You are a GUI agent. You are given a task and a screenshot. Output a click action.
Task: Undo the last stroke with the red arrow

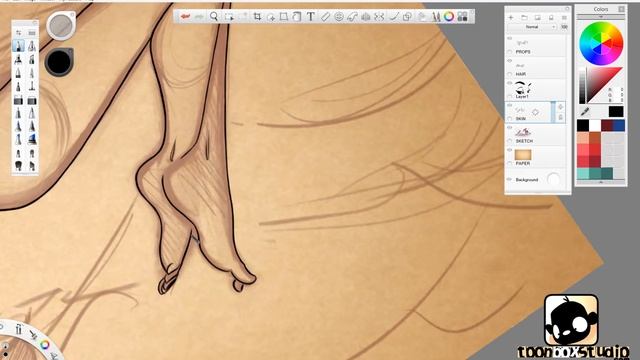click(186, 16)
